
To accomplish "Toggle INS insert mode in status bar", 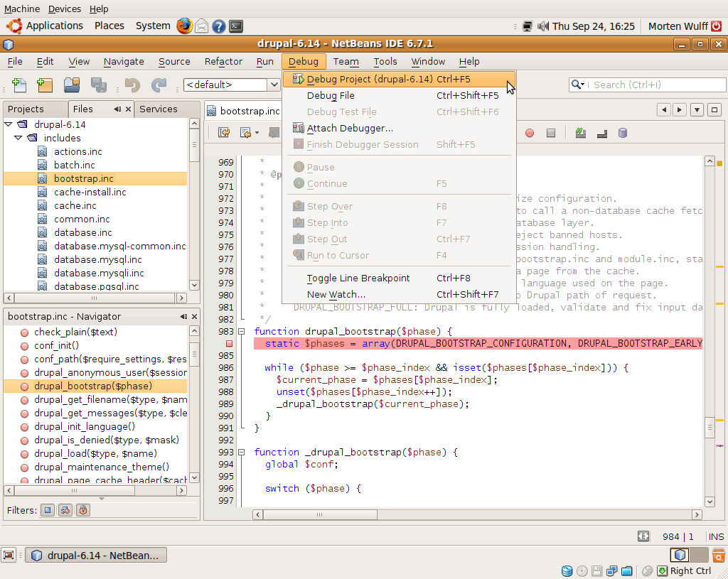I will pyautogui.click(x=716, y=537).
